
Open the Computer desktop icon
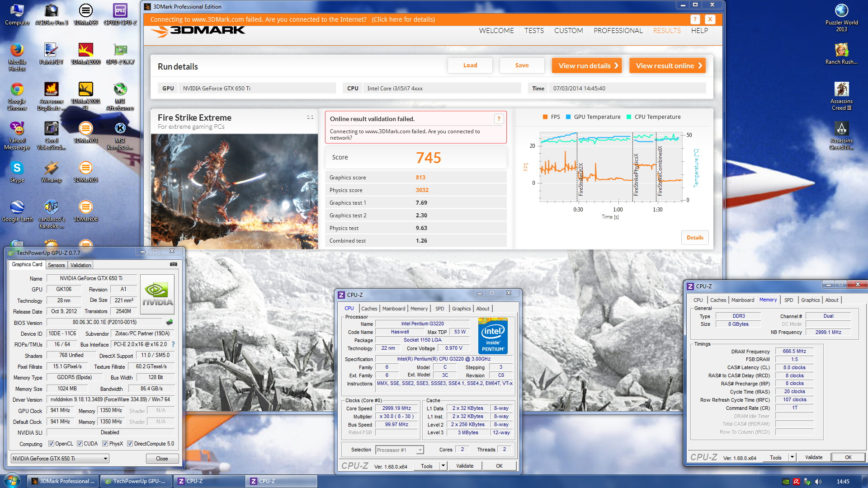(x=17, y=14)
